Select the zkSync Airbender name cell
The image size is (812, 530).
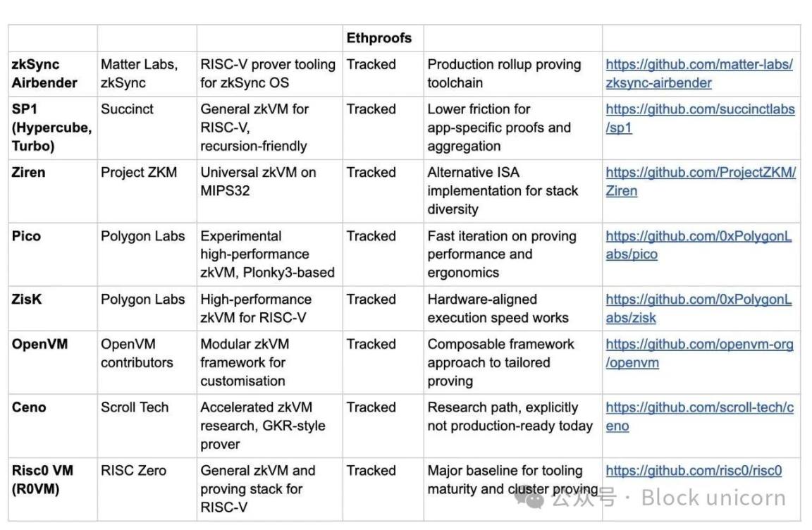(44, 73)
